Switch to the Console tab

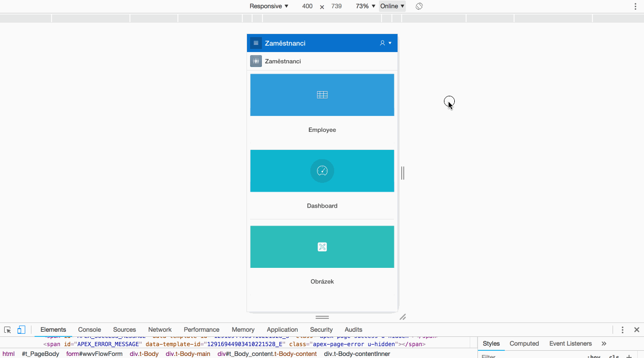(89, 330)
